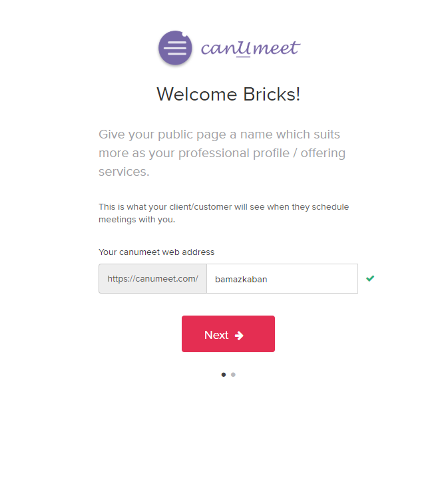448x488 pixels.
Task: Click the white arrow inside Next button
Action: click(239, 336)
